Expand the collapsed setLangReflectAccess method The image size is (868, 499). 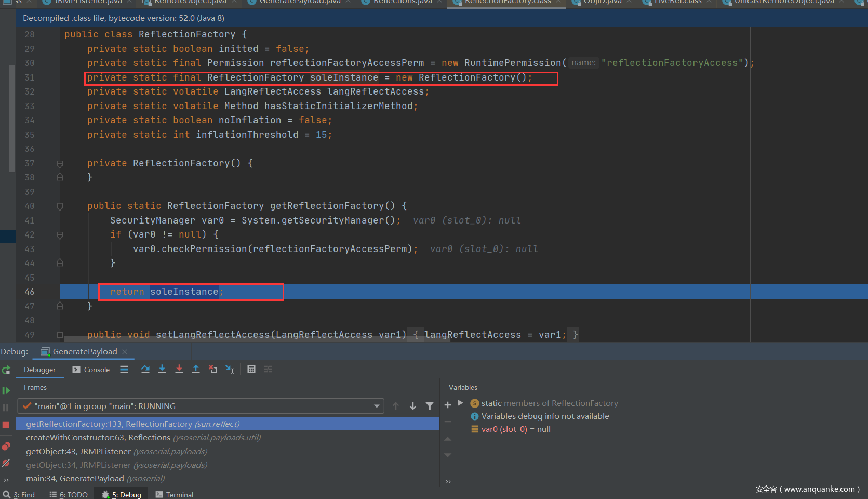click(60, 335)
